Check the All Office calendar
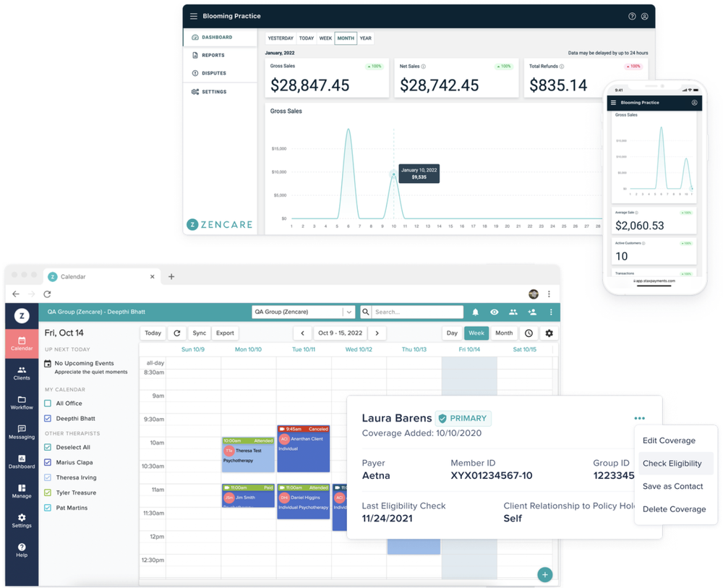 48,404
